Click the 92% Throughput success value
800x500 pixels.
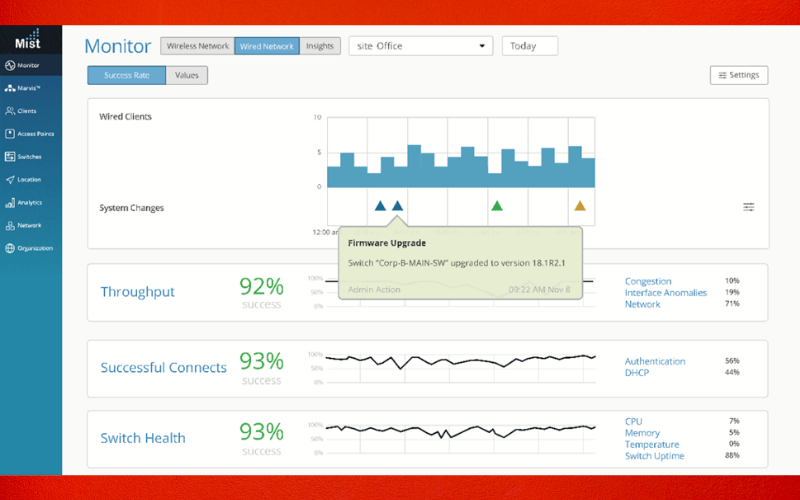point(261,286)
